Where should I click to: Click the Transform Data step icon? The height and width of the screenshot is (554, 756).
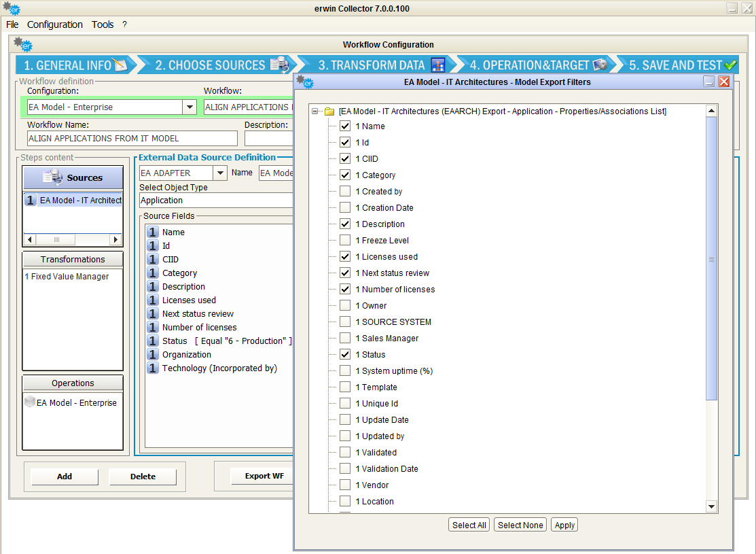click(438, 65)
